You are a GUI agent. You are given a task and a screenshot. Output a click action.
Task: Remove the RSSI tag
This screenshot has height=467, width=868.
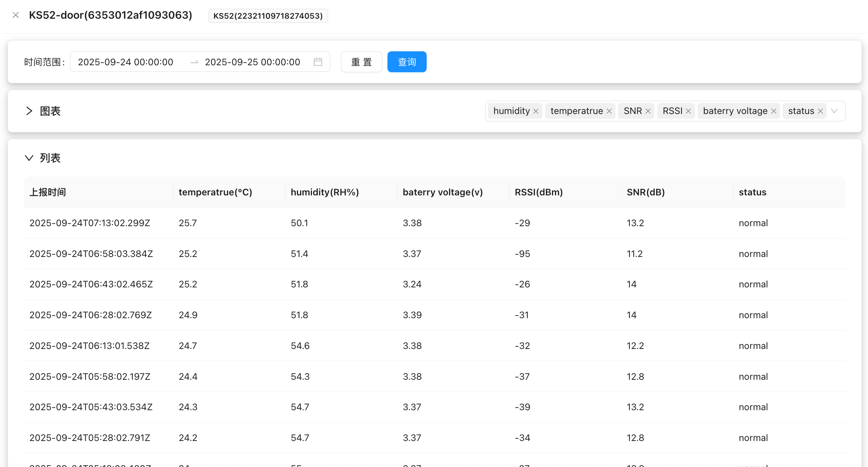point(688,111)
